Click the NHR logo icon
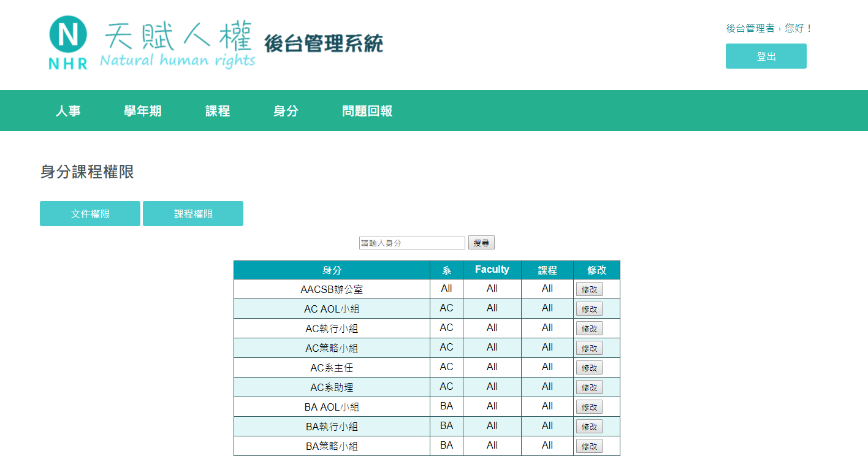Screen dimensions: 868x456 [68, 42]
